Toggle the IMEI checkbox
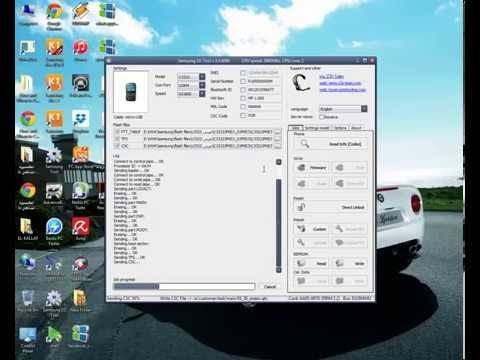The height and width of the screenshot is (360, 480). tap(243, 73)
